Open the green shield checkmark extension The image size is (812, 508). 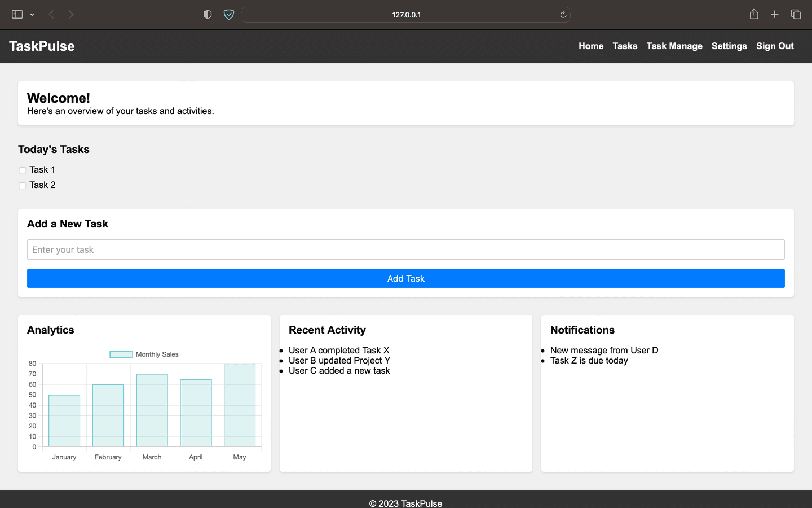click(229, 15)
